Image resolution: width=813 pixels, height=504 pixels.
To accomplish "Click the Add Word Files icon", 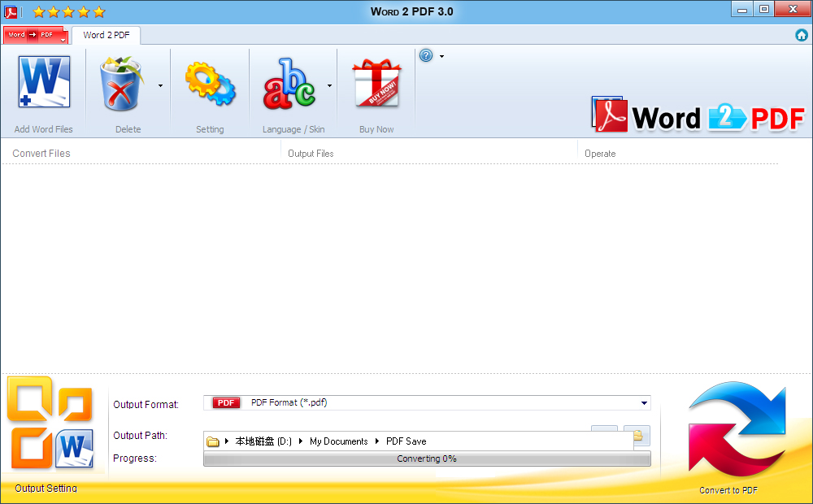I will coord(44,81).
